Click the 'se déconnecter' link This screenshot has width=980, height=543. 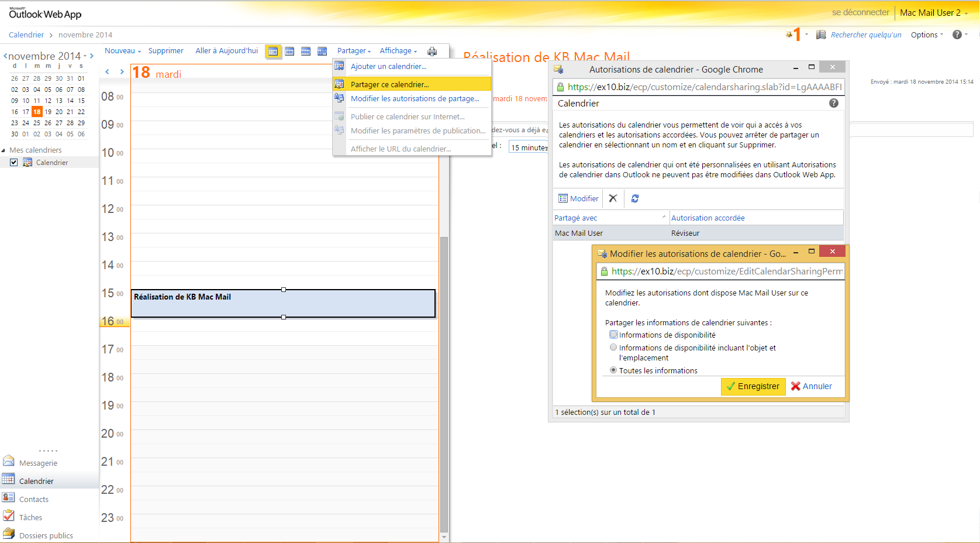[x=860, y=12]
